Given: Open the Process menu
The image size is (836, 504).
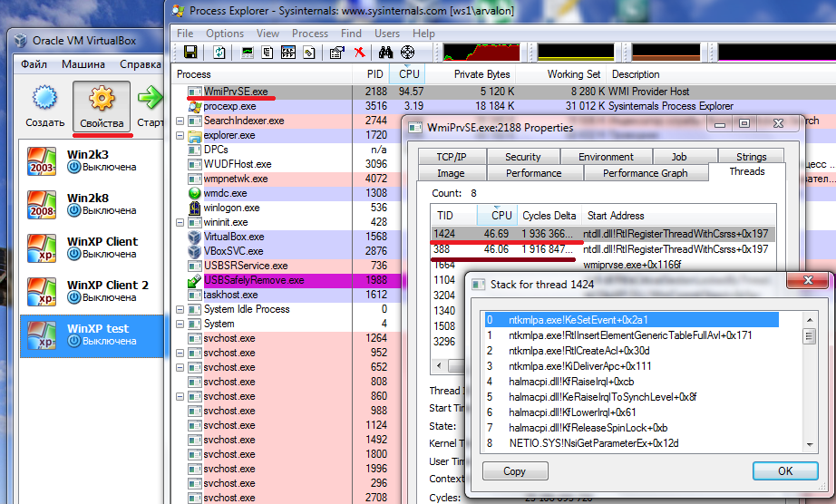Looking at the screenshot, I should tap(310, 33).
